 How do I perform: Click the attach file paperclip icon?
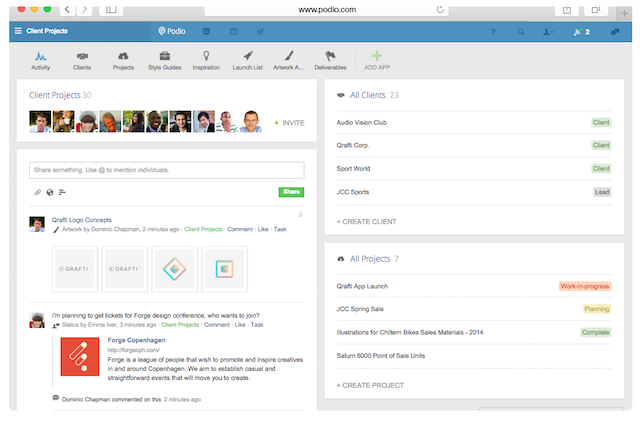[x=38, y=192]
